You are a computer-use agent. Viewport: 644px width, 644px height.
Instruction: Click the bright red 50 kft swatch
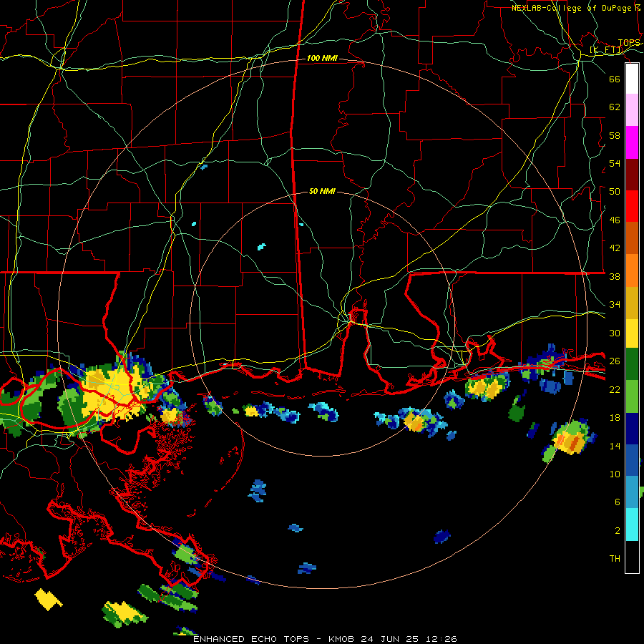coord(632,206)
